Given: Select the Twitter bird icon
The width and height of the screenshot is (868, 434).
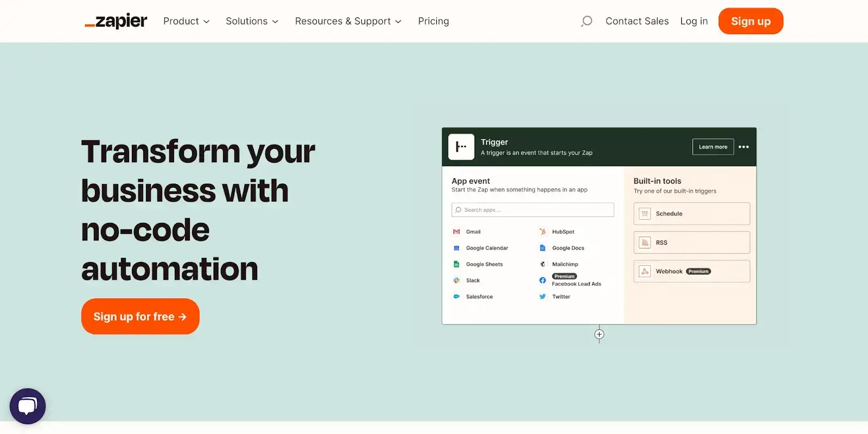Looking at the screenshot, I should point(542,297).
